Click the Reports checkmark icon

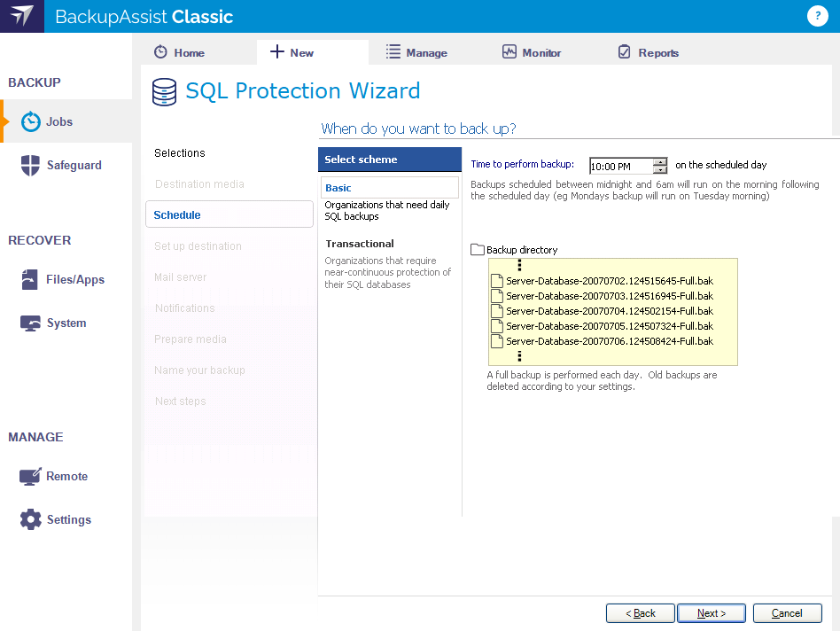point(624,51)
